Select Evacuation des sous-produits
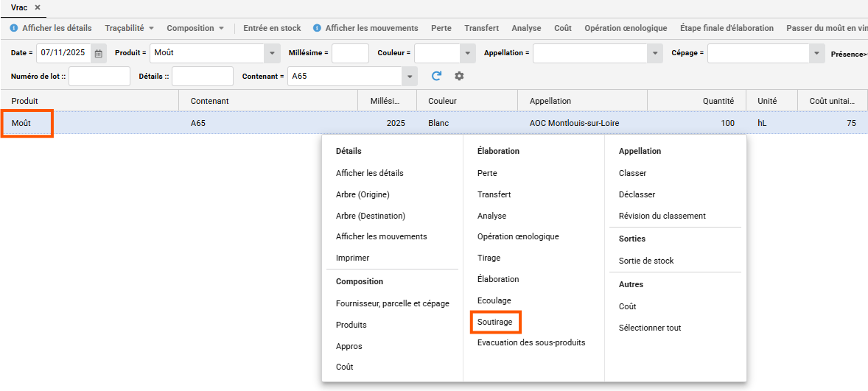 click(x=531, y=343)
